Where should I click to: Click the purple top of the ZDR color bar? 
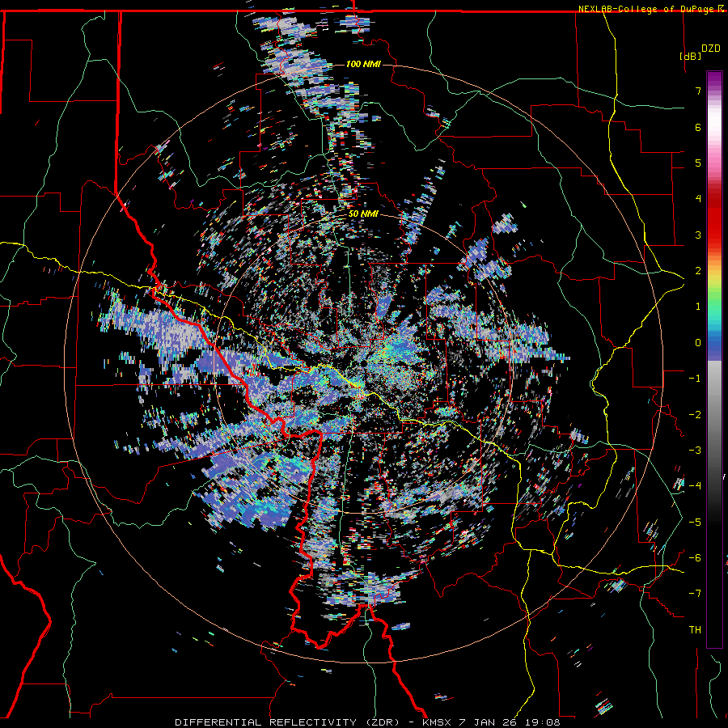(x=714, y=79)
